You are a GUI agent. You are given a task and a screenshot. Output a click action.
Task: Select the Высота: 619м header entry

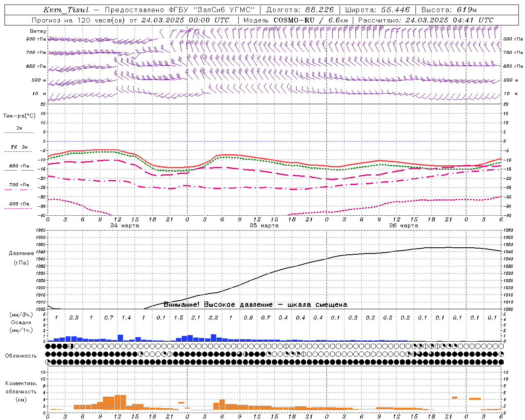point(449,10)
